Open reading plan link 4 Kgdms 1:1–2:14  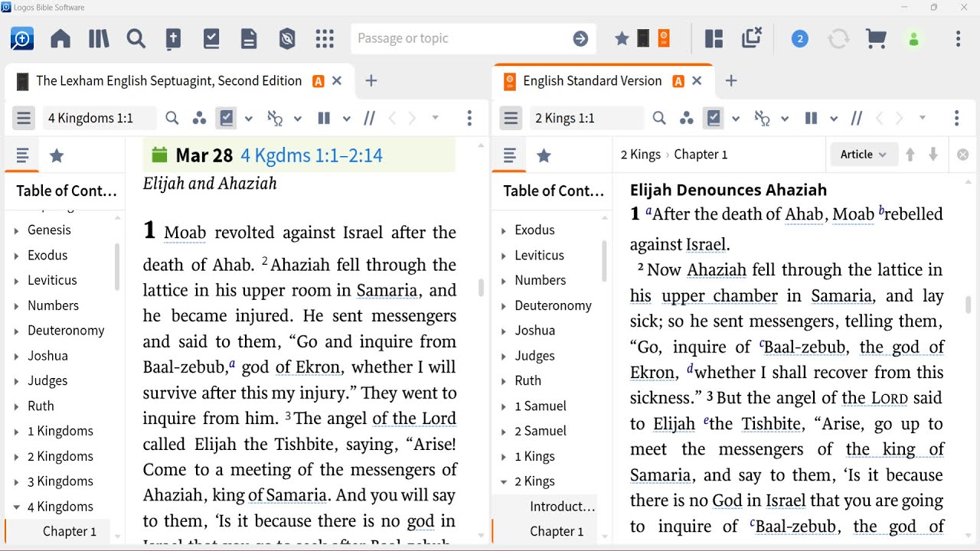pos(312,155)
